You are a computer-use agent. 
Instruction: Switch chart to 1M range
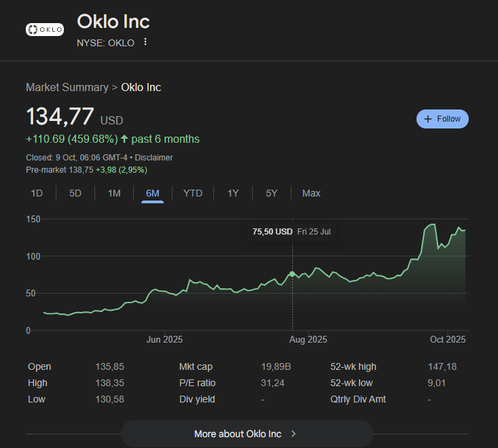click(x=114, y=193)
